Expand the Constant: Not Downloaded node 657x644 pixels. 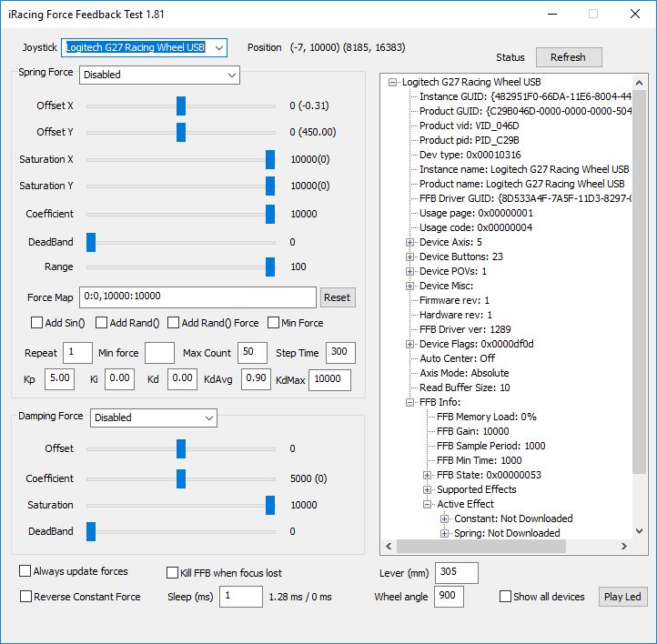click(445, 519)
